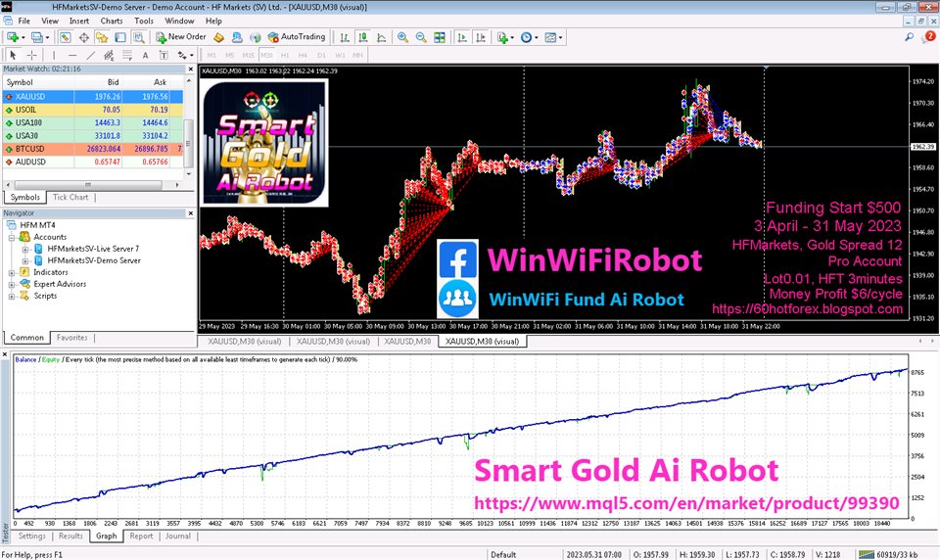This screenshot has height=560, width=940.
Task: Zoom out on the chart
Action: click(x=421, y=37)
